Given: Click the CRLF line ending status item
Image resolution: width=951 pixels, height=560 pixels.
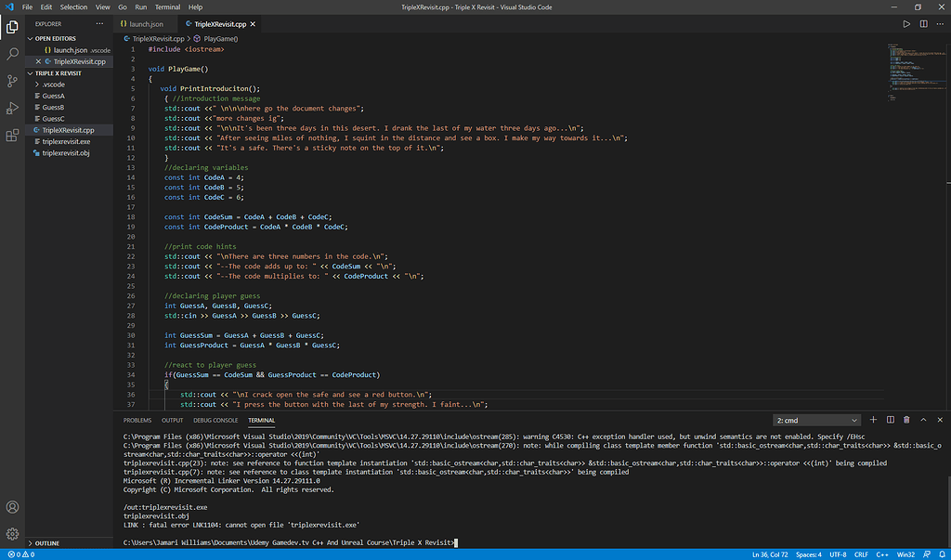Looking at the screenshot, I should click(x=861, y=554).
